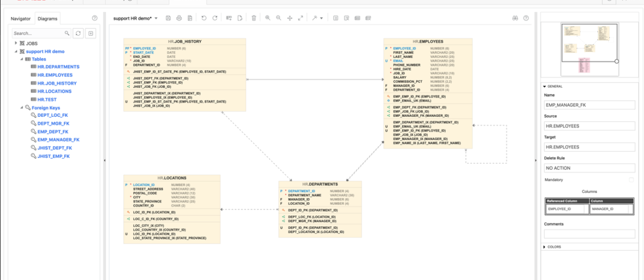
Task: Open diagram editor Help question icon
Action: click(526, 18)
